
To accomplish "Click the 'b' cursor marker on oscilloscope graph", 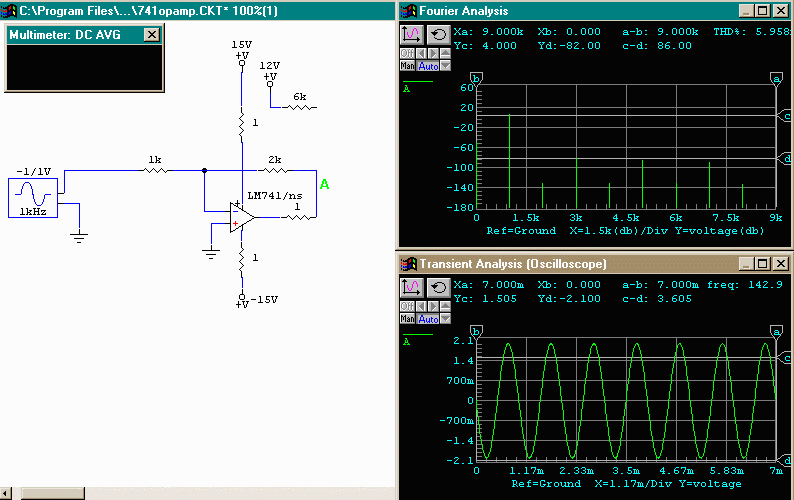I will 477,331.
